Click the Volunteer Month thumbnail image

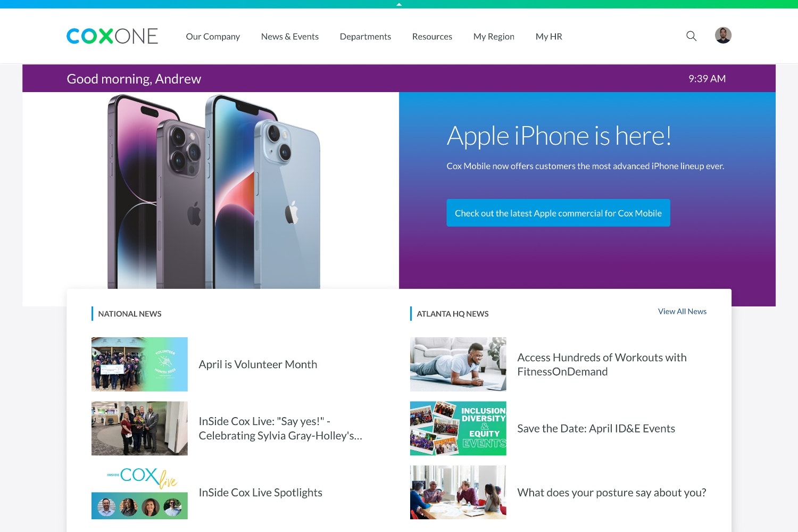click(139, 364)
